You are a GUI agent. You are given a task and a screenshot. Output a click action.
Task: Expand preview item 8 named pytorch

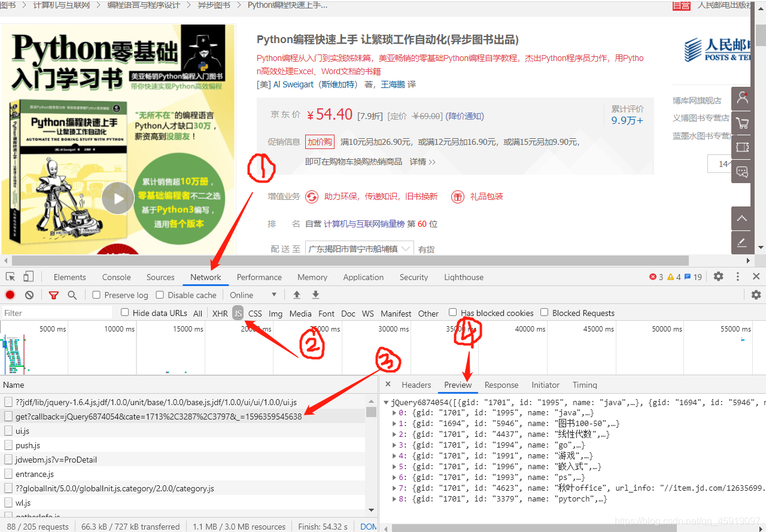394,499
